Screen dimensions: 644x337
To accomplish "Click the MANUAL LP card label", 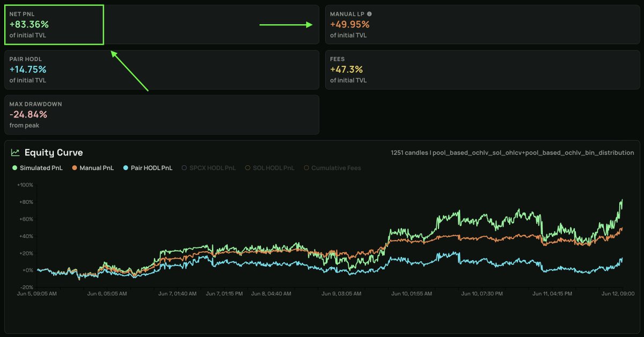I will [347, 14].
